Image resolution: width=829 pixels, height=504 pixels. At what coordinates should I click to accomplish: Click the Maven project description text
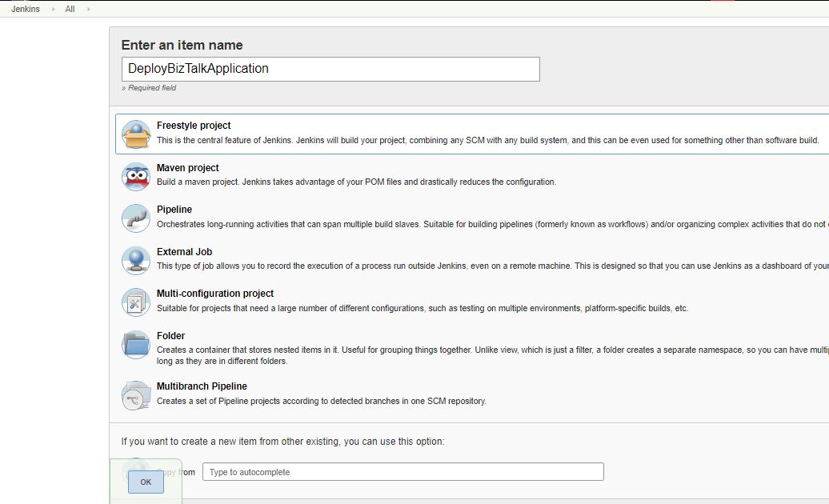(x=356, y=182)
